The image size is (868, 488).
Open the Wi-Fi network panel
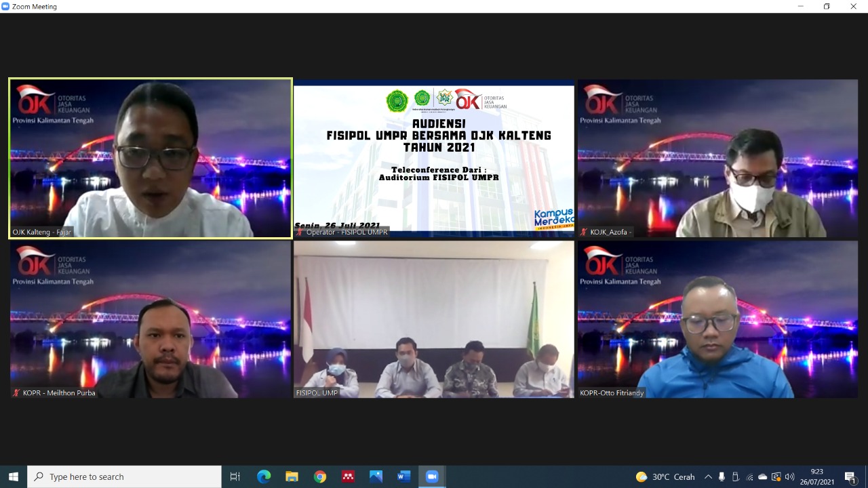coord(749,476)
